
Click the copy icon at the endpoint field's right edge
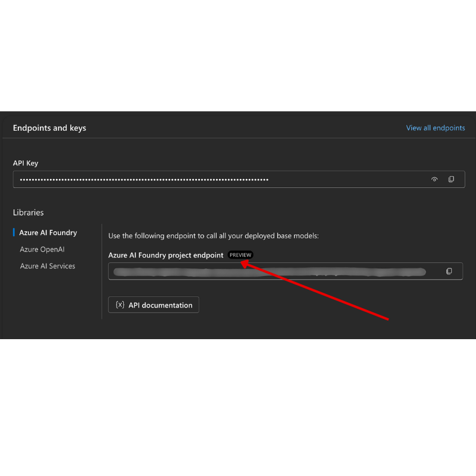click(449, 271)
